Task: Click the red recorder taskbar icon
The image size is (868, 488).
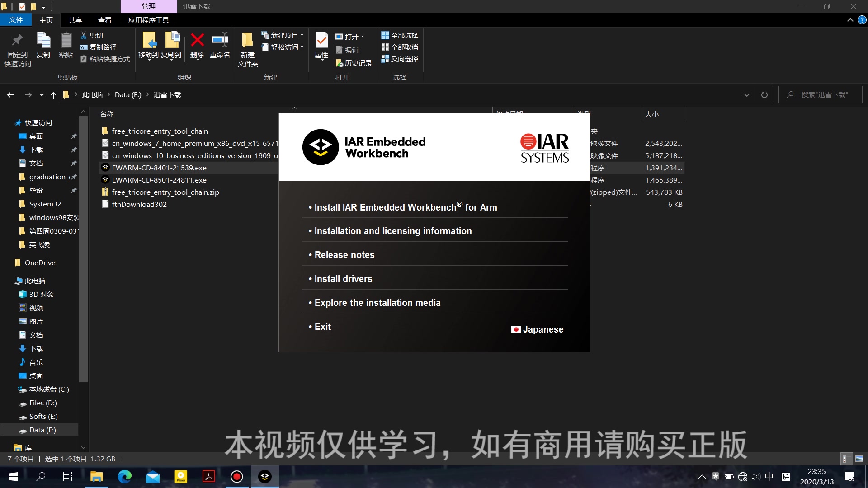Action: click(x=237, y=477)
